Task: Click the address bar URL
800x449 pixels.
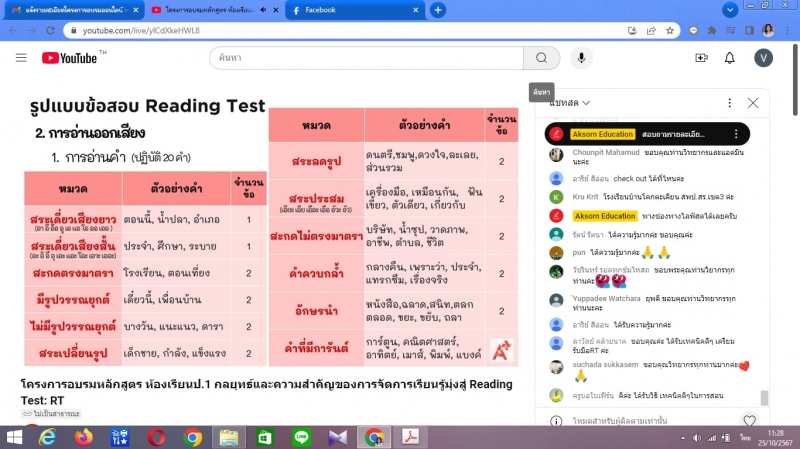Action: coord(141,31)
